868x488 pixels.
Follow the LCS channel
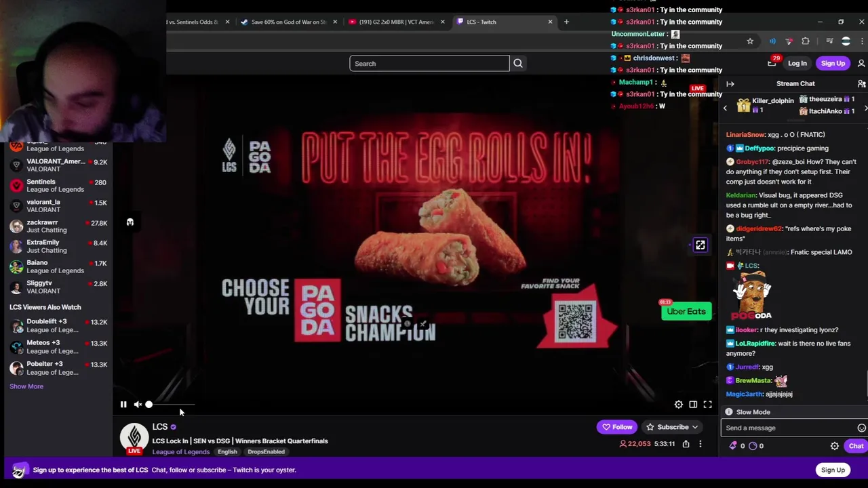tap(616, 427)
